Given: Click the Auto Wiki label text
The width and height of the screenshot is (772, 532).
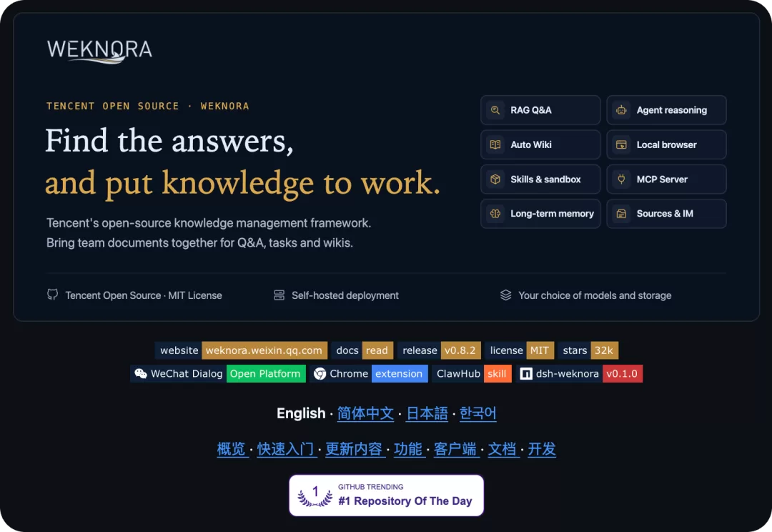Looking at the screenshot, I should coord(530,144).
